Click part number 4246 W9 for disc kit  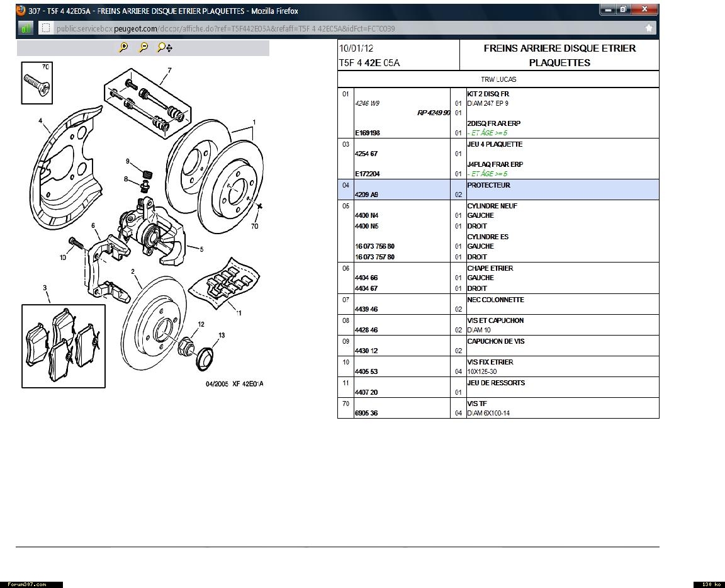pos(368,103)
